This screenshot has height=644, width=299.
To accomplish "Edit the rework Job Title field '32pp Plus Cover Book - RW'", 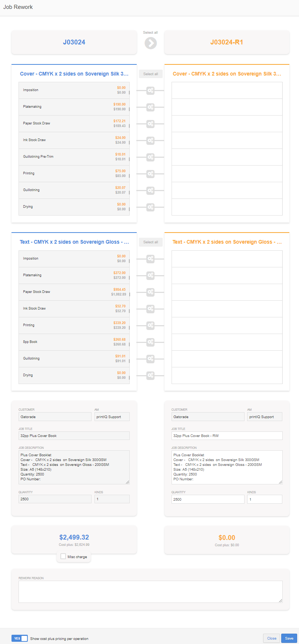I will pyautogui.click(x=227, y=436).
